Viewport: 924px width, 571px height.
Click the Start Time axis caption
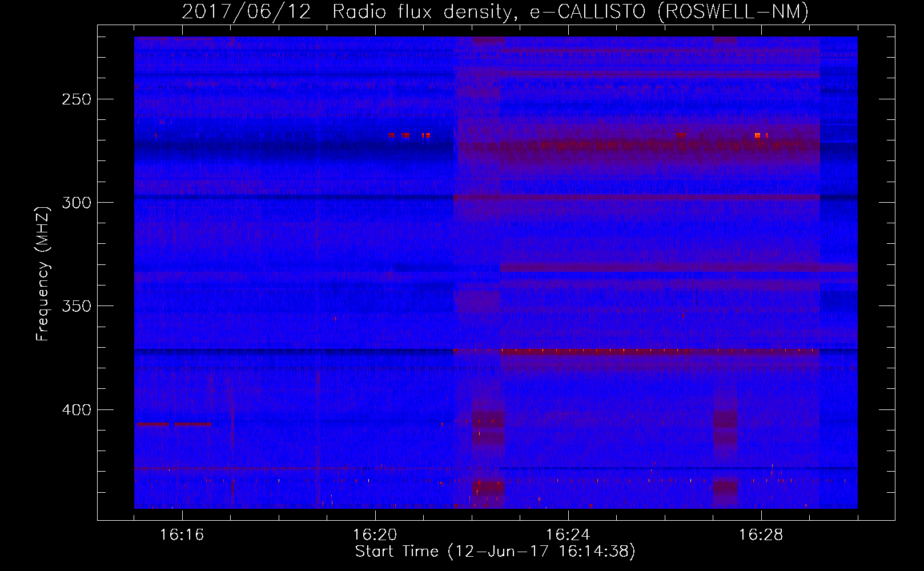[x=495, y=552]
